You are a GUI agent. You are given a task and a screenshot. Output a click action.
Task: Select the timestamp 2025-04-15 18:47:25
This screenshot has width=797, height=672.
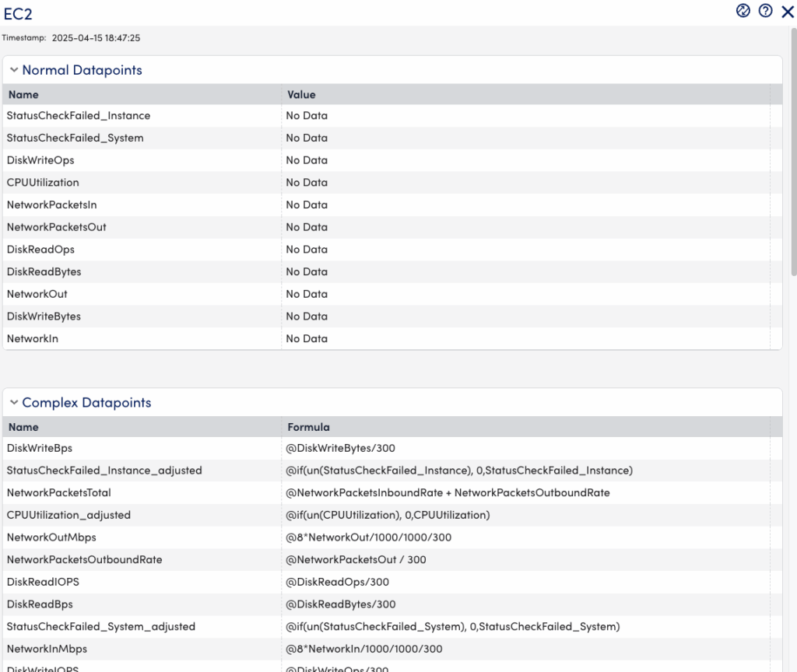pos(96,38)
